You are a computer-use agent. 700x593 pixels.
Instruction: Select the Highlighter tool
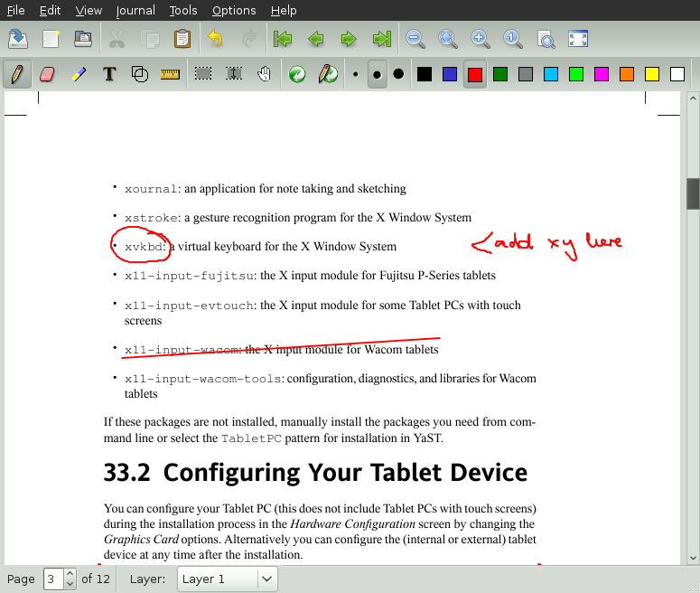tap(79, 74)
